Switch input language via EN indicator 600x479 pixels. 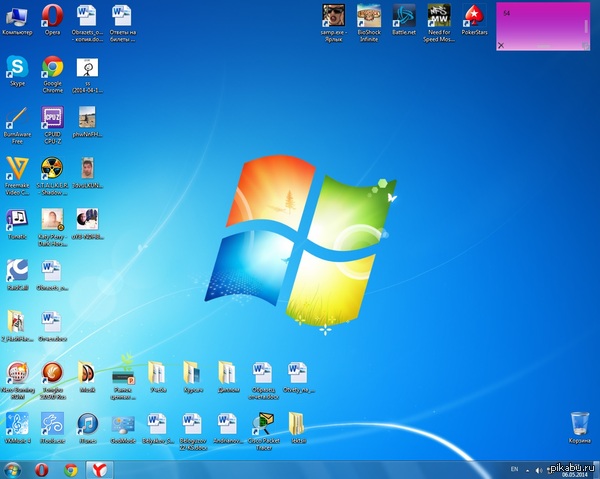click(x=514, y=468)
